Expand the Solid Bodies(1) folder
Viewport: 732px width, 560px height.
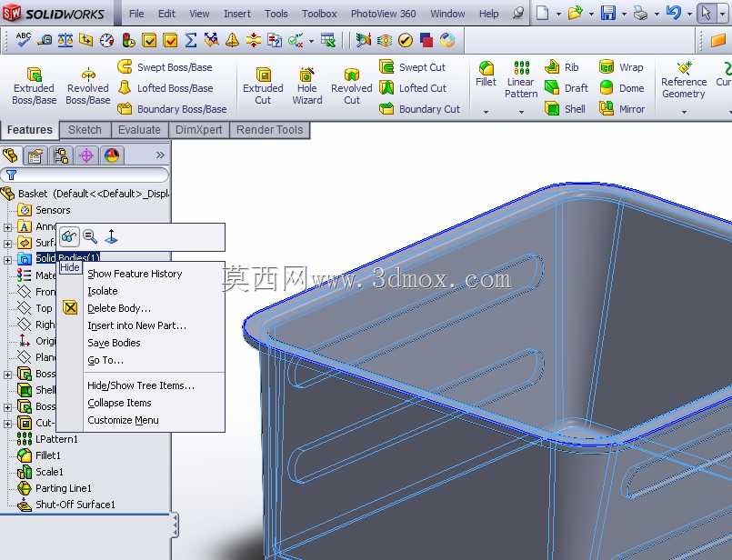[7, 260]
